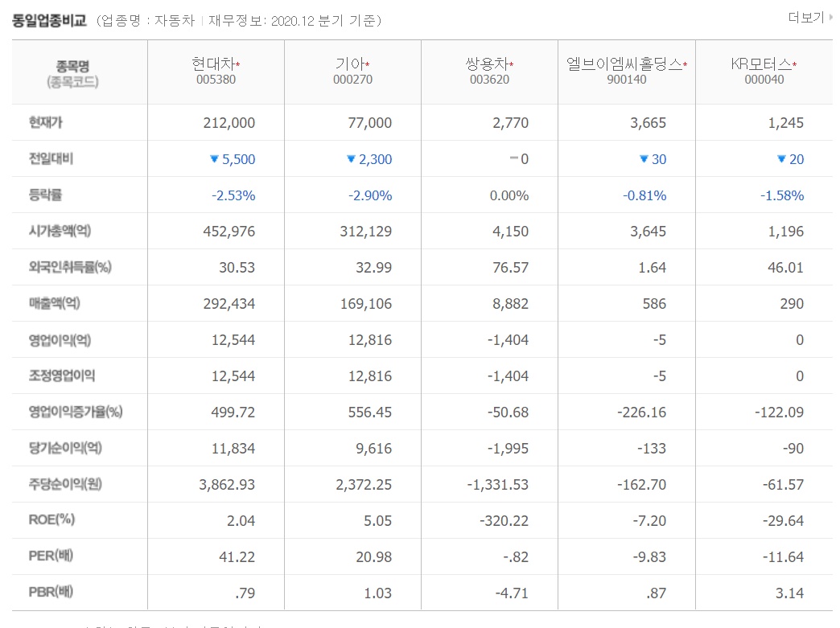Image resolution: width=840 pixels, height=628 pixels.
Task: Click stock code 000270
Action: (352, 80)
